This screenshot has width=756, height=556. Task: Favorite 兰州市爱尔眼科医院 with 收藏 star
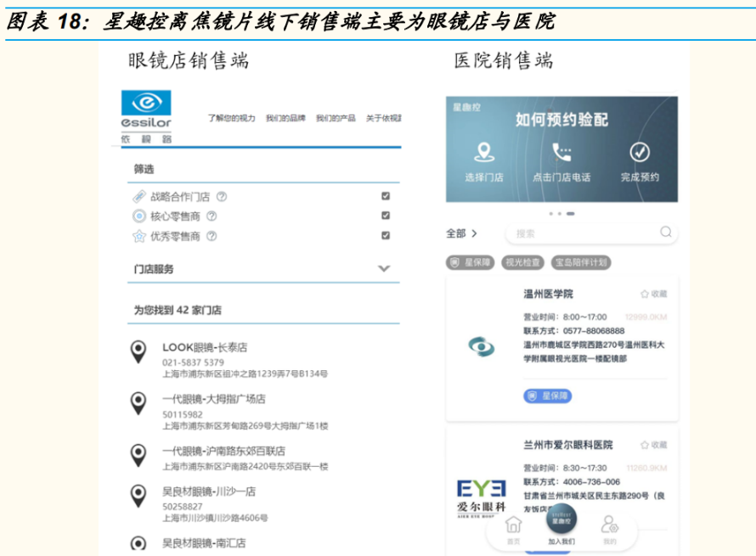tap(653, 445)
